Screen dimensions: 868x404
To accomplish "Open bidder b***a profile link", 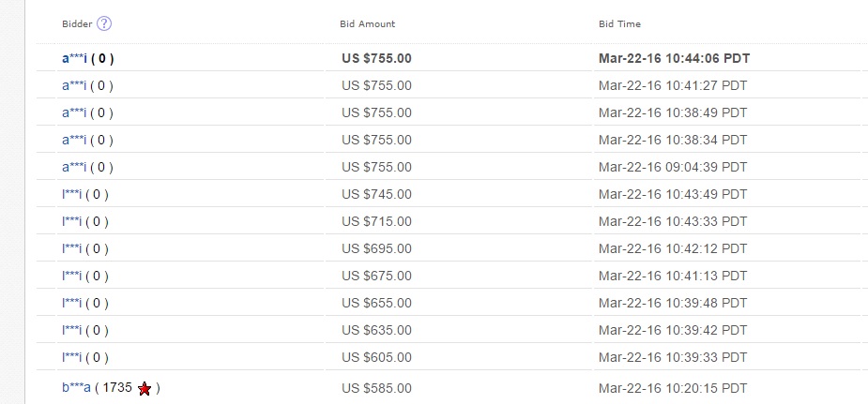I will (x=76, y=387).
